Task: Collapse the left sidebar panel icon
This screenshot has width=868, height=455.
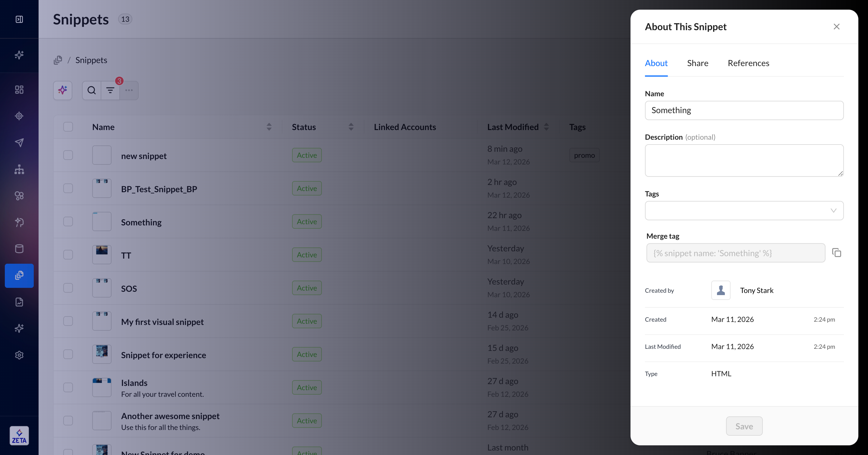Action: click(19, 19)
